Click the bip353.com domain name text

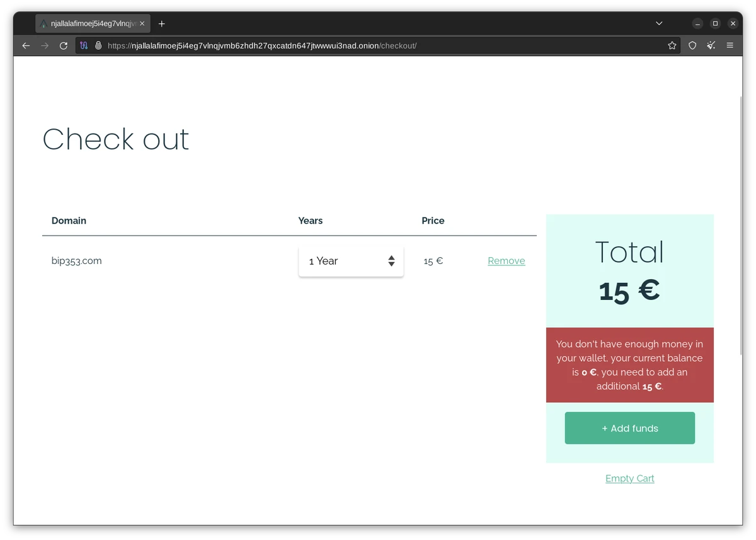click(x=77, y=261)
